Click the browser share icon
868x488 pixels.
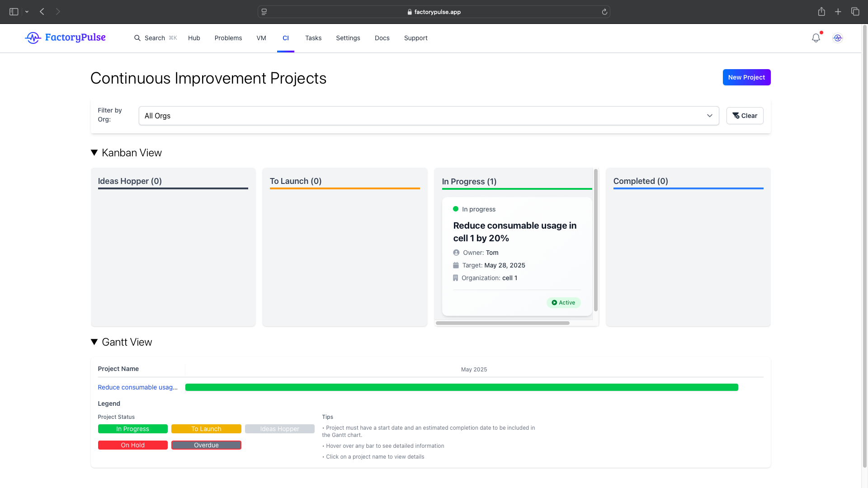tap(821, 12)
